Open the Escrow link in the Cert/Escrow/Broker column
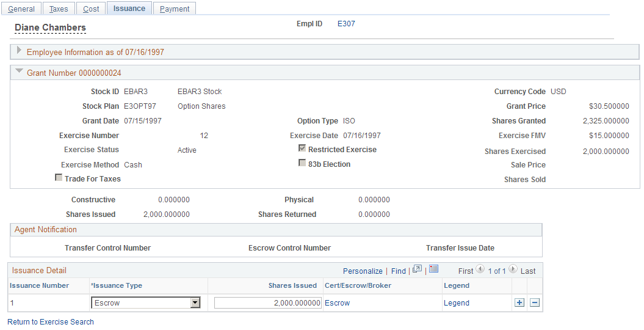 (337, 303)
